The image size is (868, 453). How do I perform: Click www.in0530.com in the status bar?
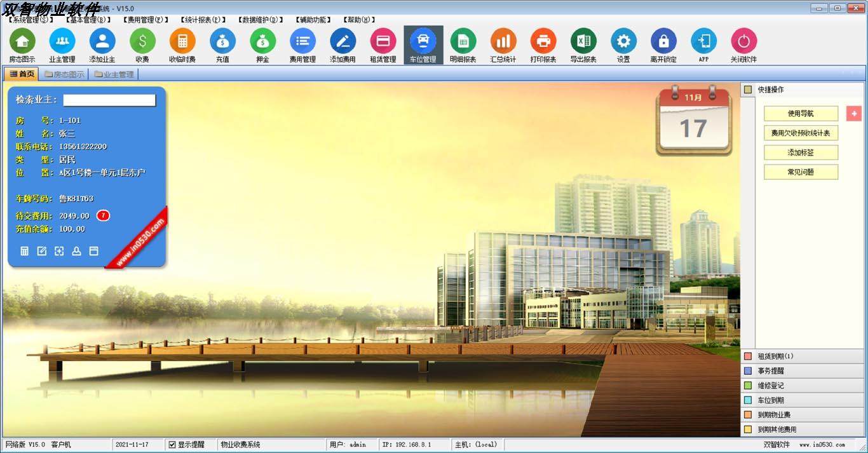coord(822,445)
